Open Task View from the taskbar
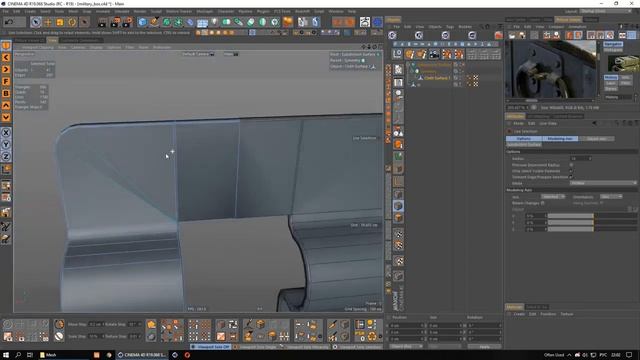Viewport: 640px width, 360px height. coord(30,355)
